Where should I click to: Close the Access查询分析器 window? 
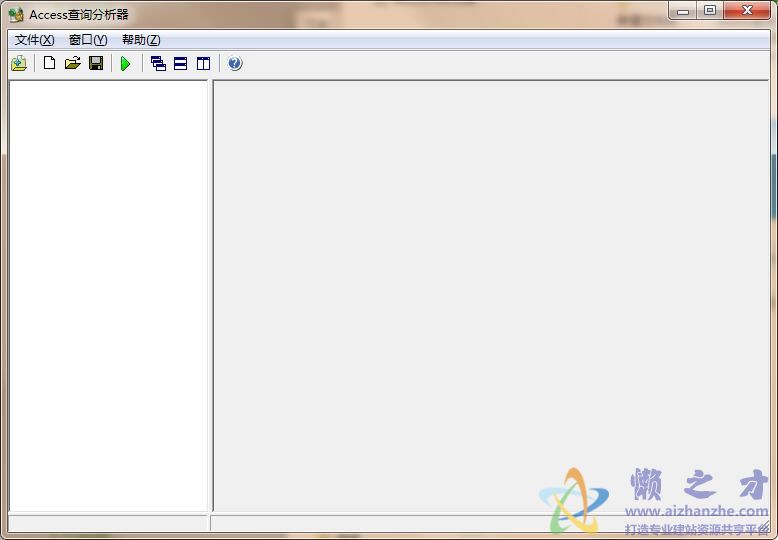point(747,10)
